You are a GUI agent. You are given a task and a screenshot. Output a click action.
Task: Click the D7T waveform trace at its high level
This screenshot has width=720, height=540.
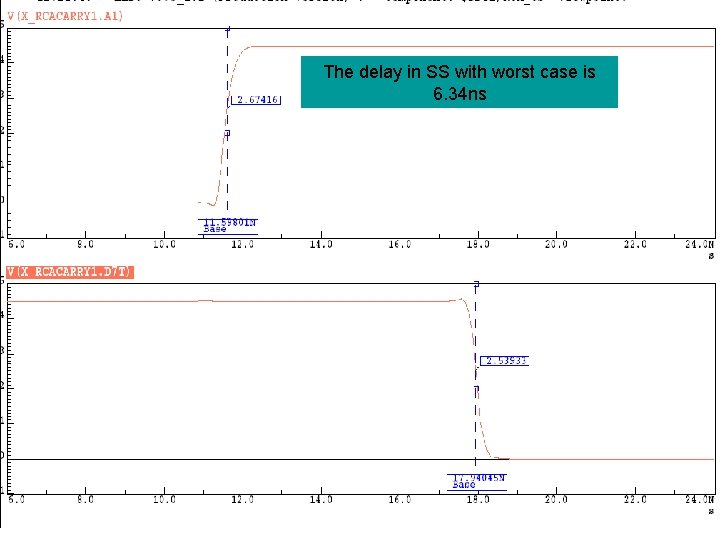tap(230, 301)
